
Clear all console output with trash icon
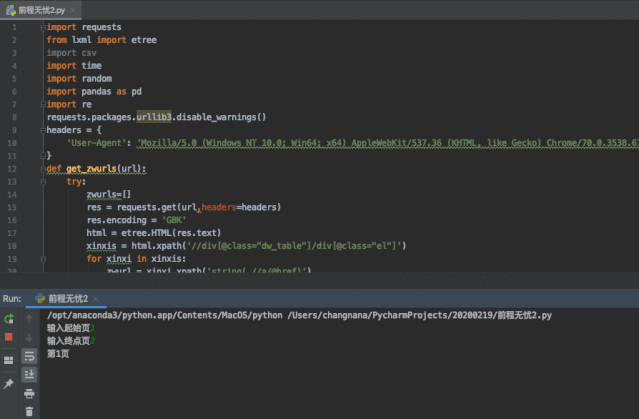click(x=29, y=410)
